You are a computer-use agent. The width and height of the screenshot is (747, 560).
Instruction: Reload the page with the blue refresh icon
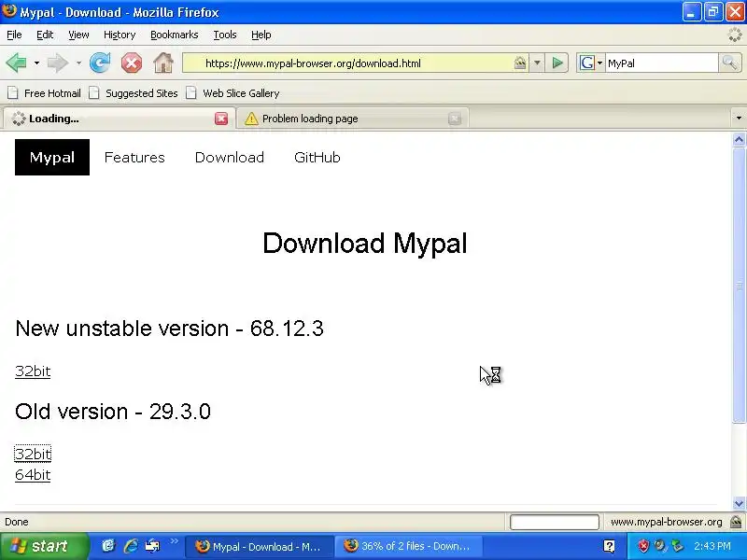pyautogui.click(x=100, y=63)
